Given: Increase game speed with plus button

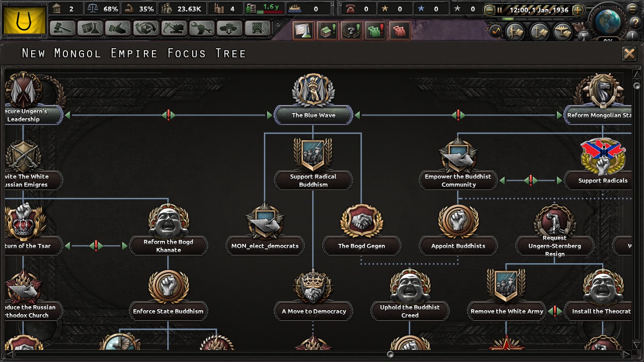Looking at the screenshot, I should coord(578,10).
